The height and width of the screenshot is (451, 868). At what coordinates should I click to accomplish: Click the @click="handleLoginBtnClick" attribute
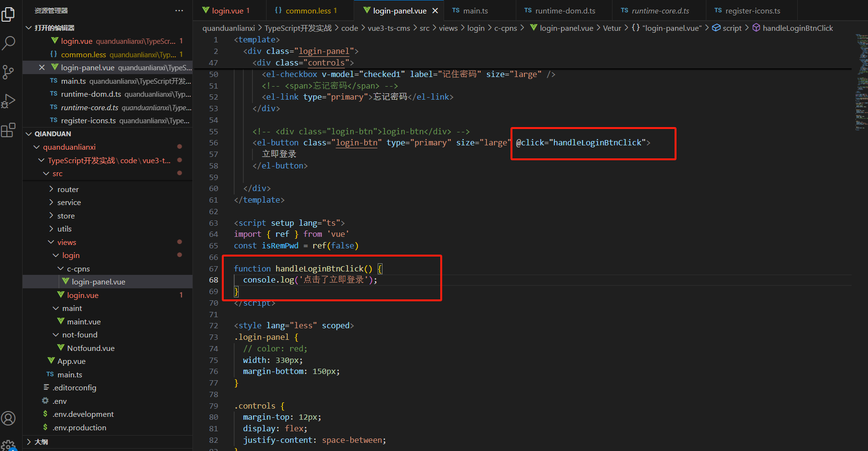581,142
